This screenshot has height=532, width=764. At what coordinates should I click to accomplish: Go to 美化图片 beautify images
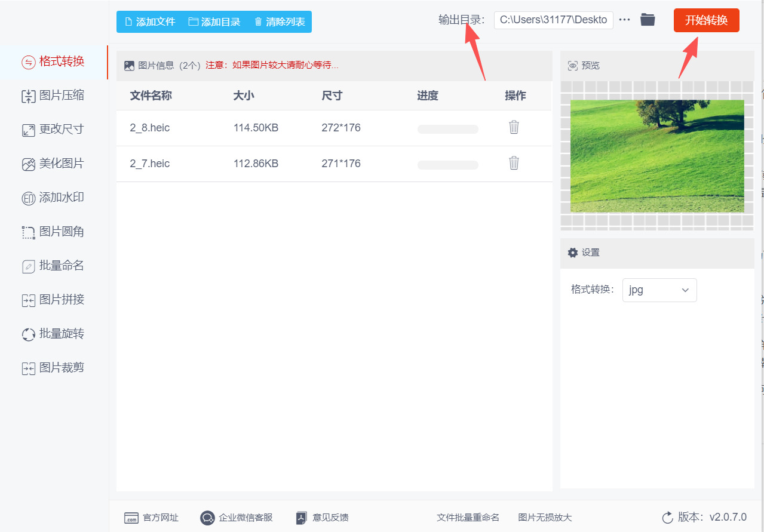tap(54, 164)
